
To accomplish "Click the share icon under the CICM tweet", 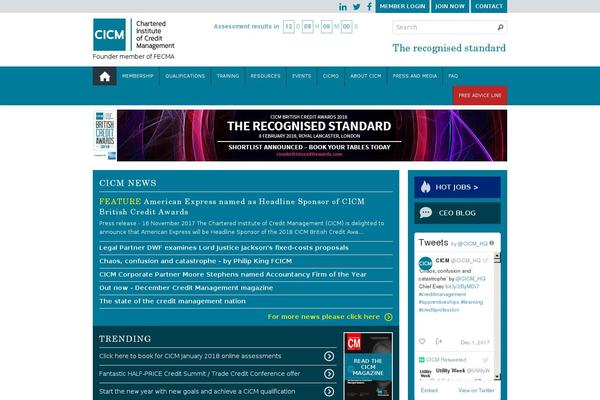I will [x=439, y=341].
